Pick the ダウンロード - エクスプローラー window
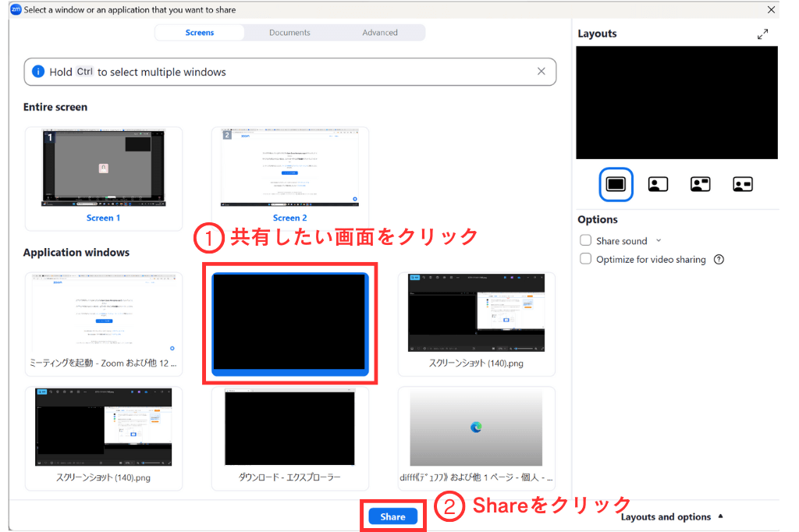Screen dimensions: 799x532 point(289,435)
